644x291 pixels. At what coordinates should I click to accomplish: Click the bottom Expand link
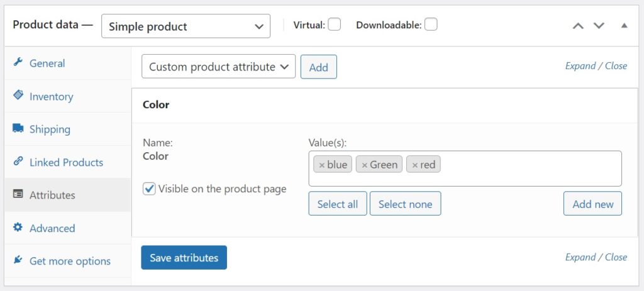[580, 257]
